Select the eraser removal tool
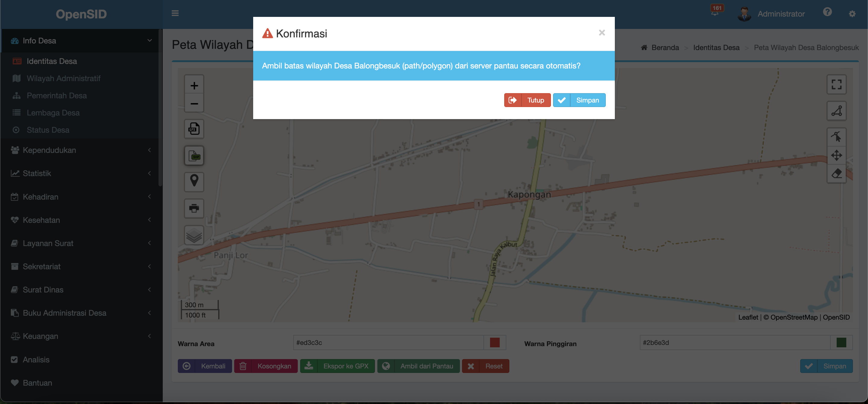 [836, 174]
